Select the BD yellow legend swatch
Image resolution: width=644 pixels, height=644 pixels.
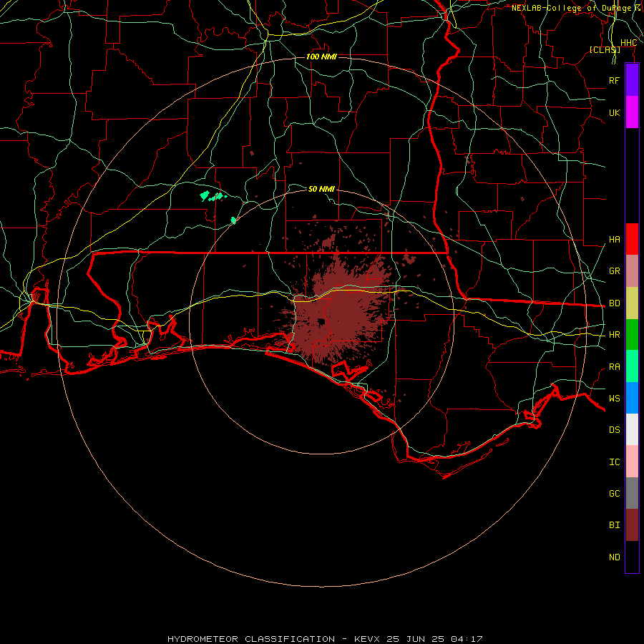coord(632,303)
